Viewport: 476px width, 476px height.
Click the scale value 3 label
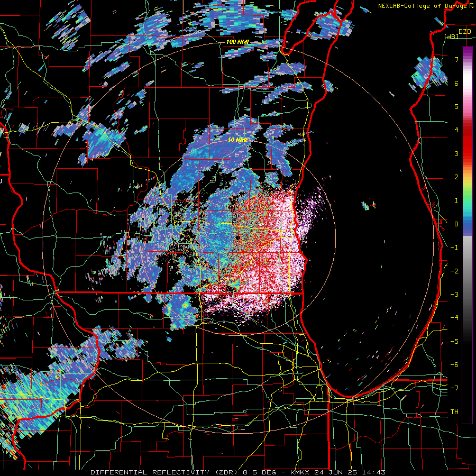coord(456,153)
